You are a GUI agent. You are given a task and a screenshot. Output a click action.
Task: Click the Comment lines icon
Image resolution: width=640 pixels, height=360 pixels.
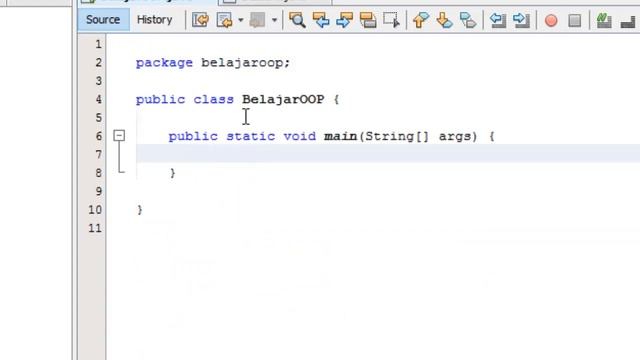pos(604,20)
